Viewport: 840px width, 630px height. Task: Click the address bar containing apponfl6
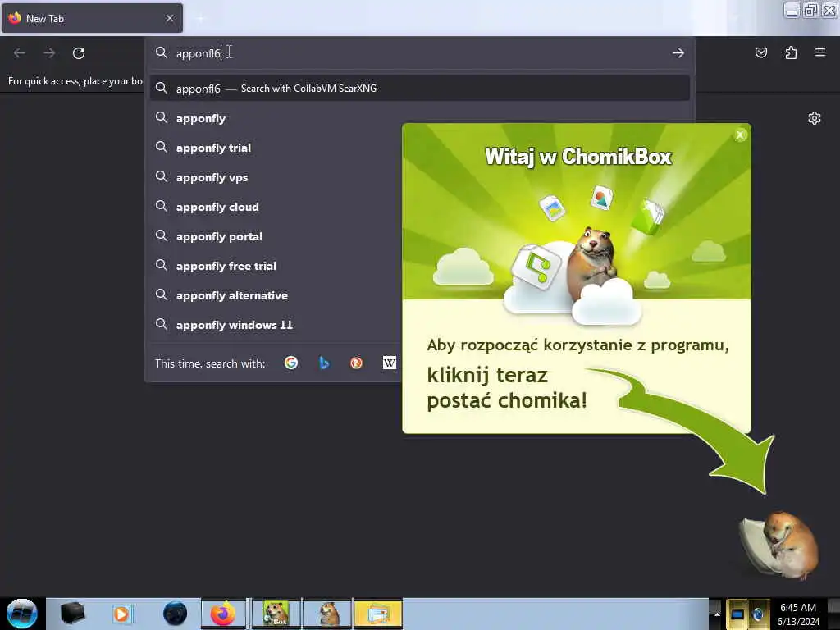(x=419, y=53)
